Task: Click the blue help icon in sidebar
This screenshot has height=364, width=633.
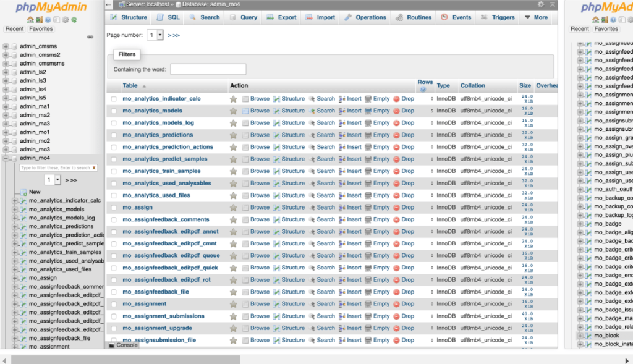Action: pyautogui.click(x=48, y=20)
